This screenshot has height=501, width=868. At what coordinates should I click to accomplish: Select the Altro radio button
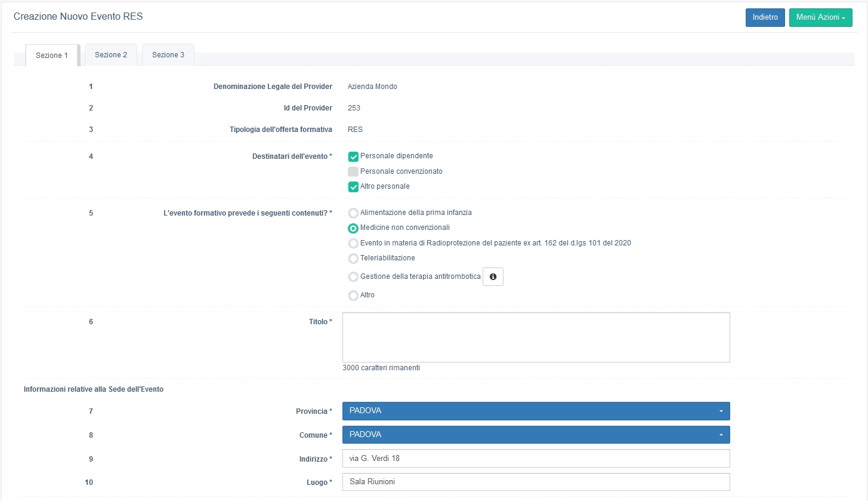coord(353,296)
